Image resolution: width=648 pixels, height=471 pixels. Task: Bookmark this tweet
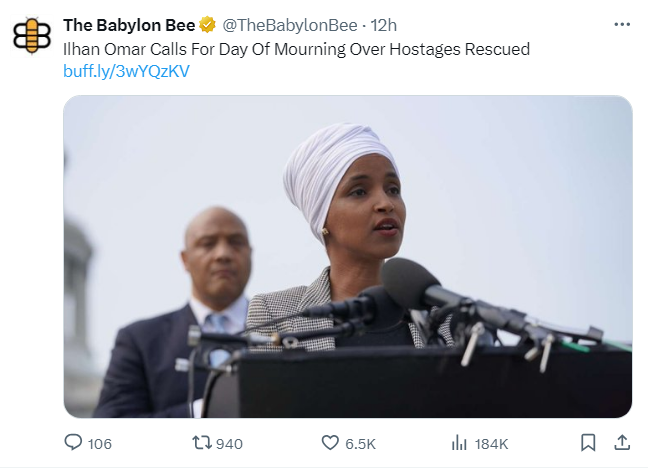pyautogui.click(x=588, y=443)
